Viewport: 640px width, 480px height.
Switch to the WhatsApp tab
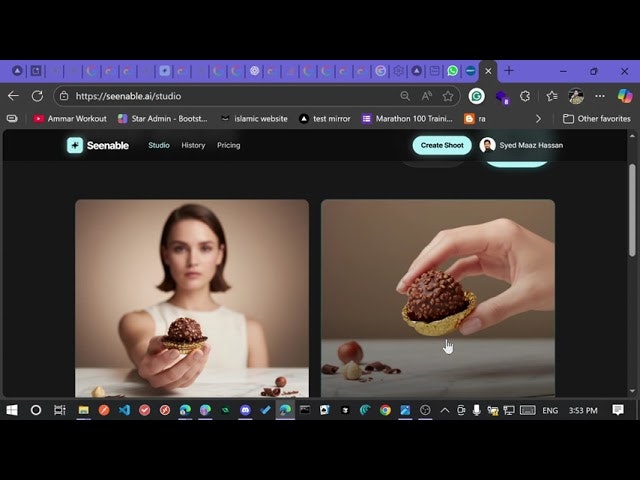452,71
